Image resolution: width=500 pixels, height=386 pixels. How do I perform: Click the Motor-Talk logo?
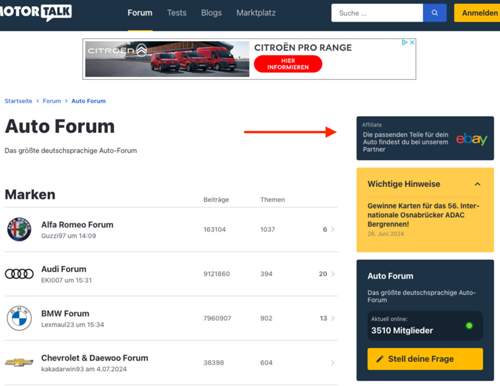(35, 12)
